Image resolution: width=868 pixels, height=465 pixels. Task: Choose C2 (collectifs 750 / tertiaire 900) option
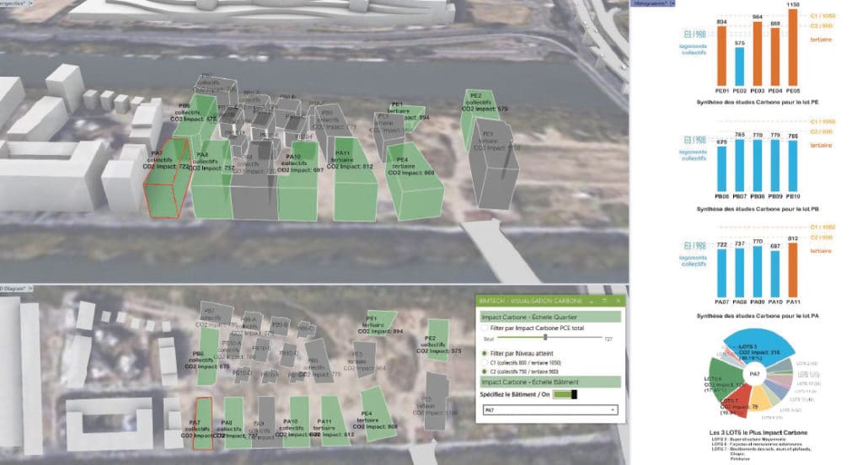pos(485,371)
